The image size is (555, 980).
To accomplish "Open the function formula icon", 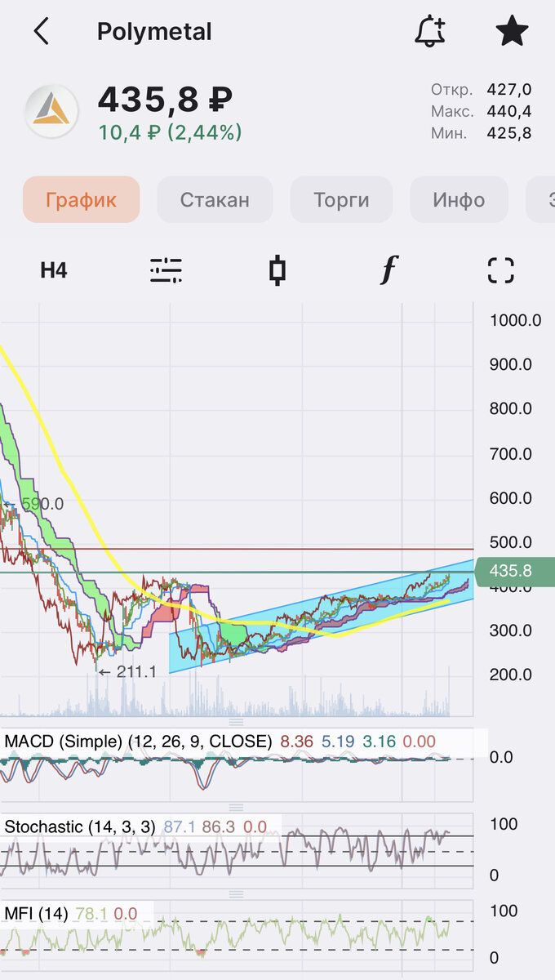I will (x=388, y=270).
